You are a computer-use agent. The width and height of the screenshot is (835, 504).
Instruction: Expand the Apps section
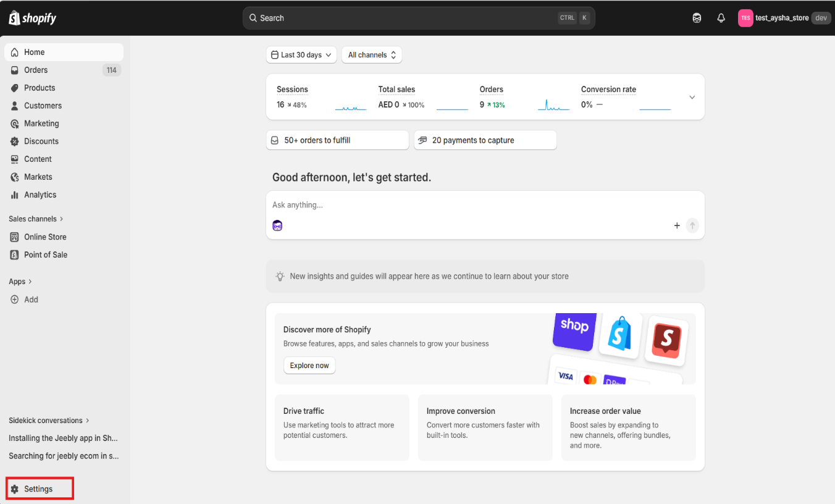pyautogui.click(x=20, y=282)
